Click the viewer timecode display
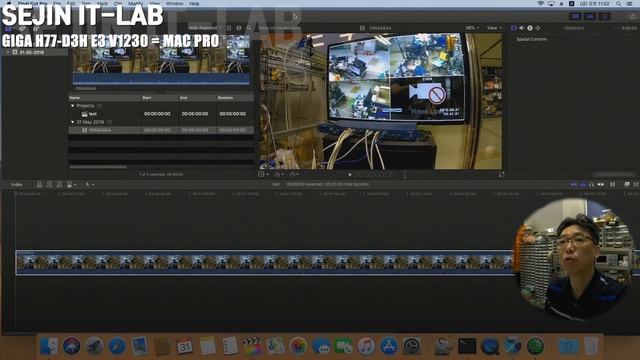 [376, 174]
